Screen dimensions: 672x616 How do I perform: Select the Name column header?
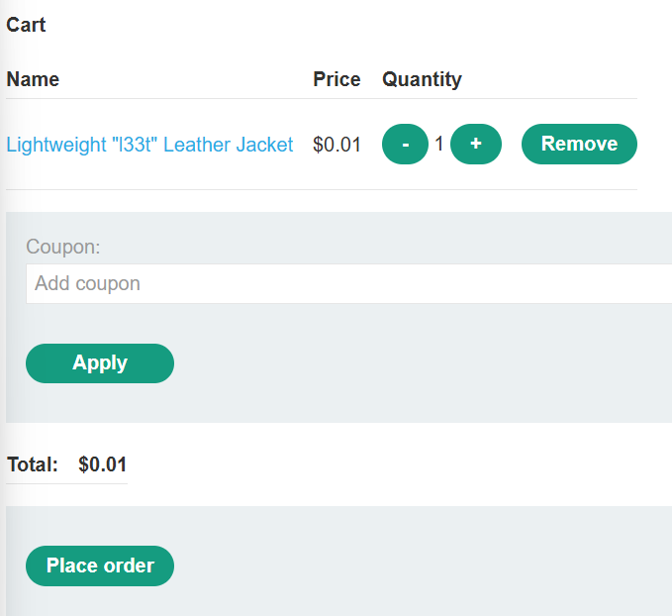point(33,79)
